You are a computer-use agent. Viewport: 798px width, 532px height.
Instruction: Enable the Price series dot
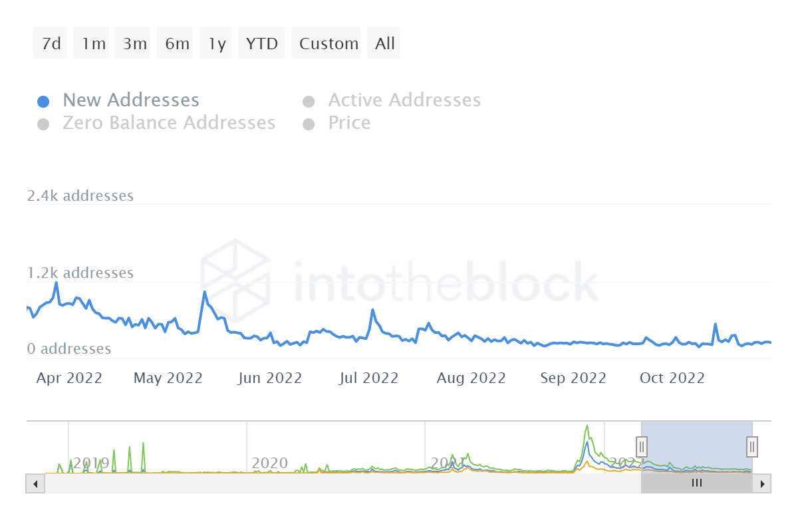tap(309, 124)
